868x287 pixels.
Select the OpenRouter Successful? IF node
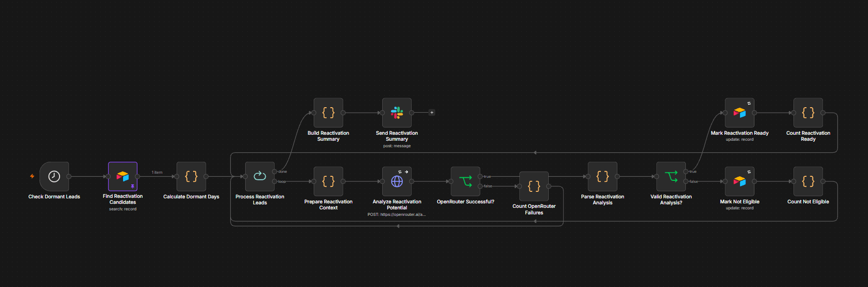pos(465,181)
